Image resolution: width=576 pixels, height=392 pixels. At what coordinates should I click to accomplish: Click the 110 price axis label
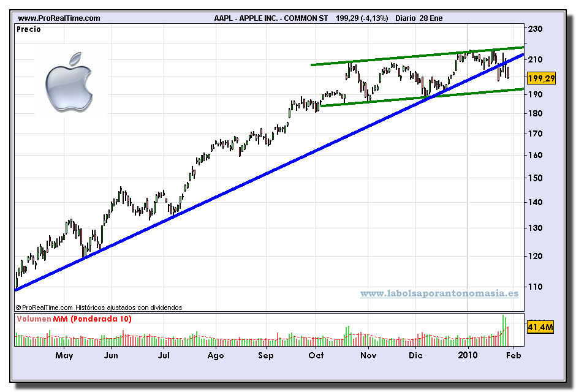[535, 287]
